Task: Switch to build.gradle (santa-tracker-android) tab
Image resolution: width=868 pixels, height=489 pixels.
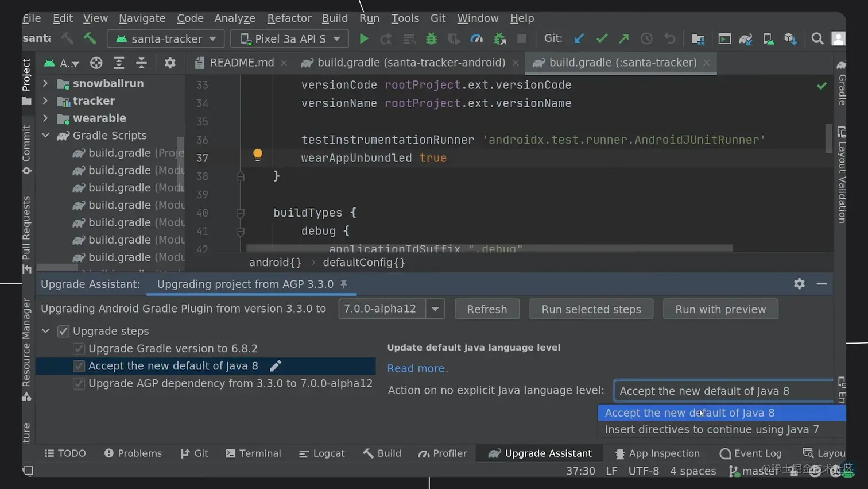Action: [411, 63]
